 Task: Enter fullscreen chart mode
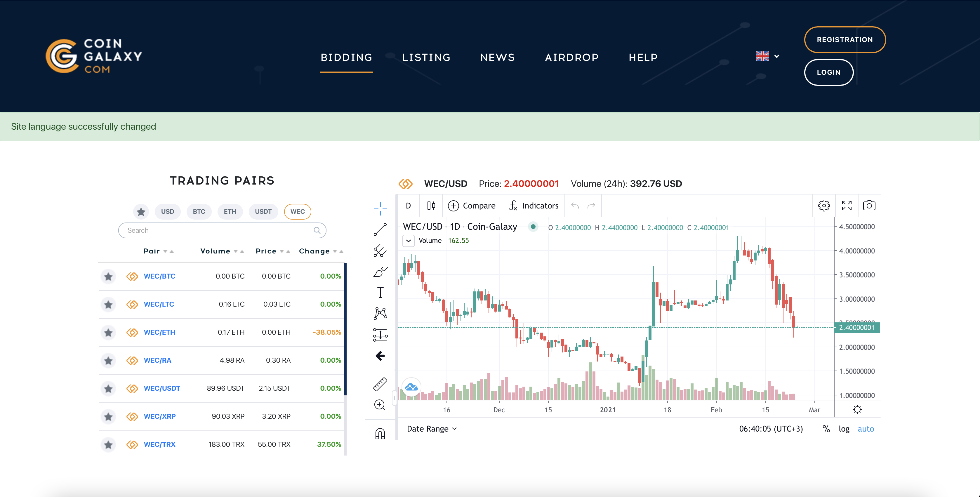coord(847,206)
